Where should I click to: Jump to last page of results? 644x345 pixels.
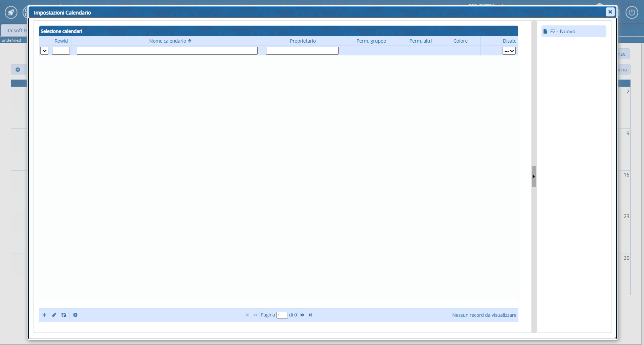tap(310, 315)
